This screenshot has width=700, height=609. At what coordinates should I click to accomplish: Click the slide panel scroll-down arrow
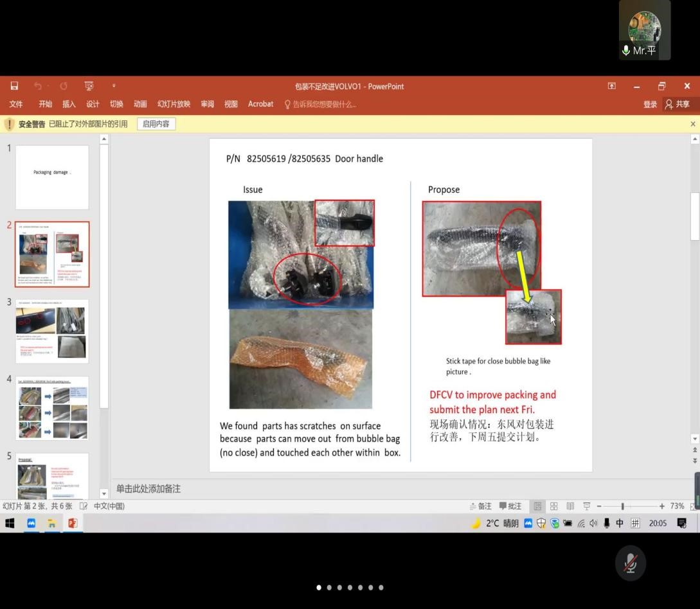(104, 494)
